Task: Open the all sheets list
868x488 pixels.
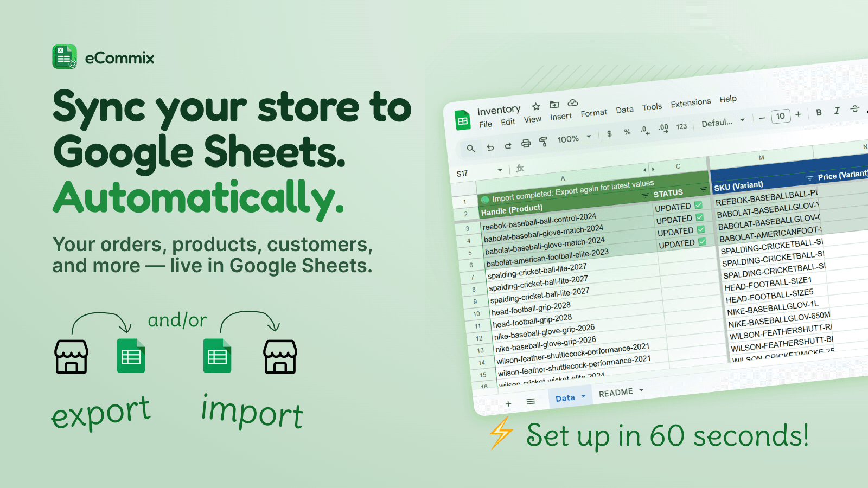Action: coord(531,401)
